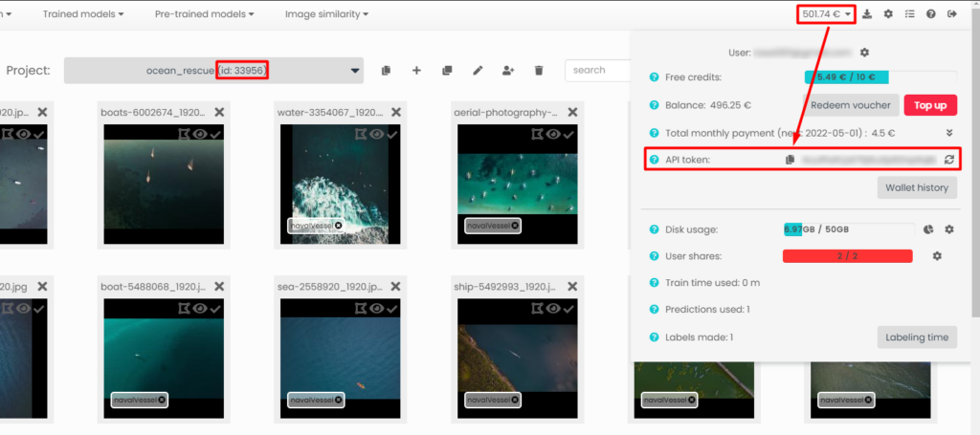980x435 pixels.
Task: Show help for Labels made
Action: (654, 337)
